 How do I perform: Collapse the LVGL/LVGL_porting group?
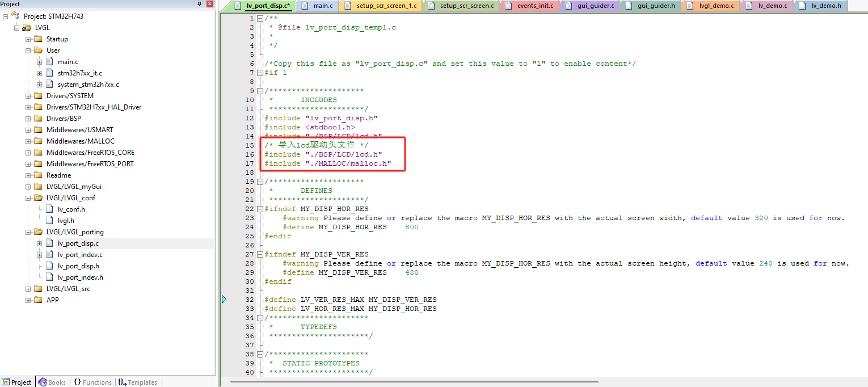coord(28,232)
